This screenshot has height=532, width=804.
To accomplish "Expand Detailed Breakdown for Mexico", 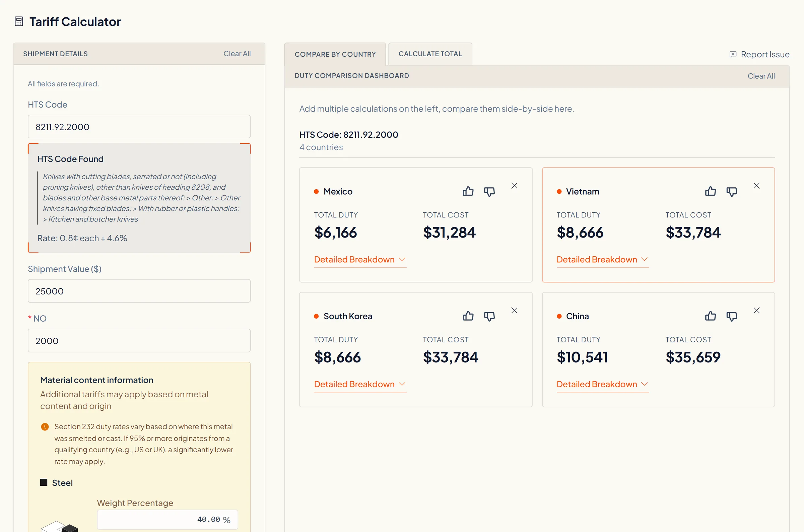I will point(360,260).
